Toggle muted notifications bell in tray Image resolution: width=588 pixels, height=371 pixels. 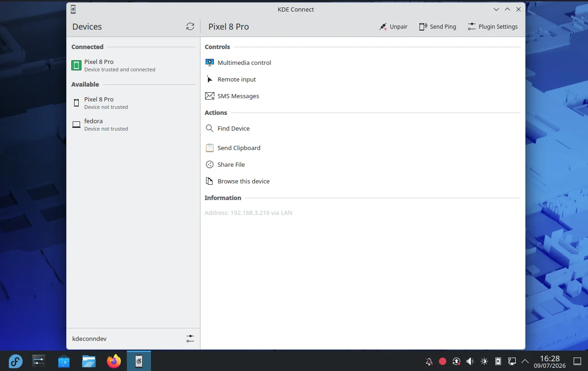[429, 361]
